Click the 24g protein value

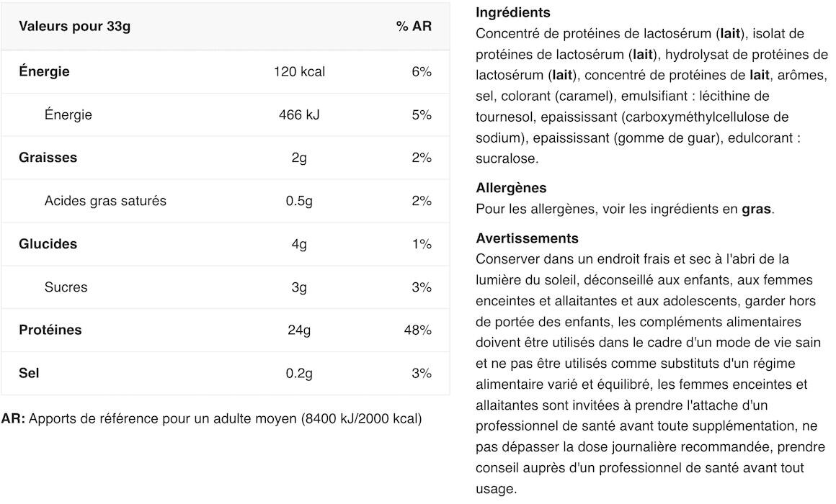click(x=299, y=330)
